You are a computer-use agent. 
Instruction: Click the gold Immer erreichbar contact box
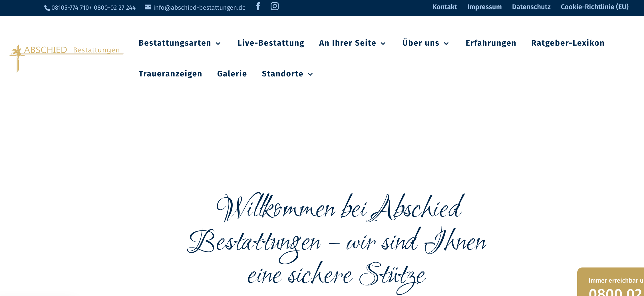(x=611, y=282)
